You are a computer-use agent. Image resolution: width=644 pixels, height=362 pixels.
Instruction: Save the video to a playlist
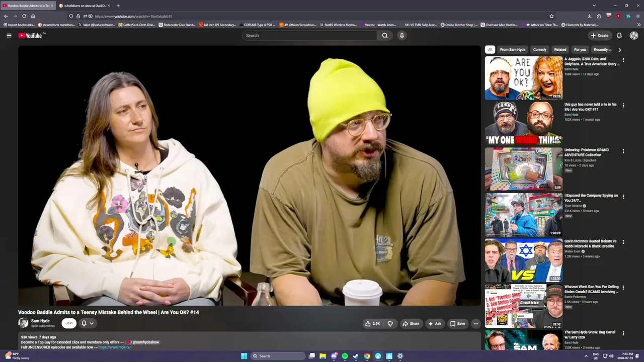coord(458,324)
